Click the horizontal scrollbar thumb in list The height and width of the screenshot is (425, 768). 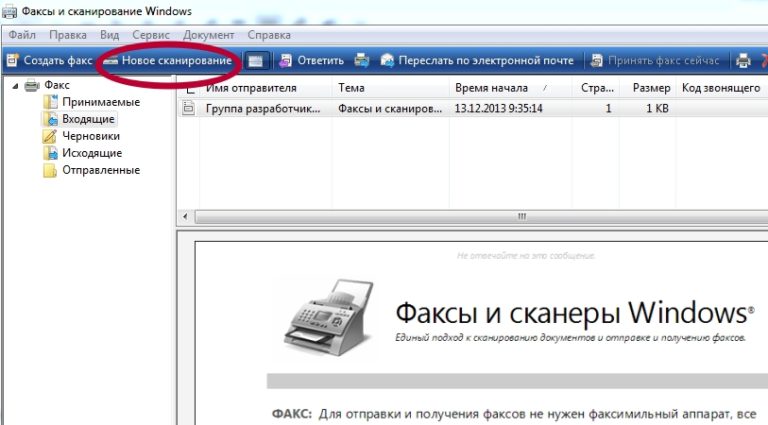tap(481, 216)
